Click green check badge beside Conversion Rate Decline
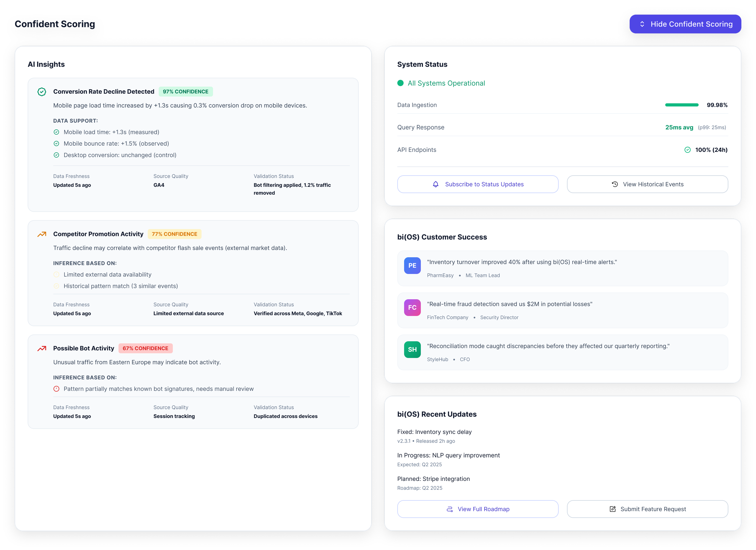This screenshot has height=550, width=756. point(42,92)
